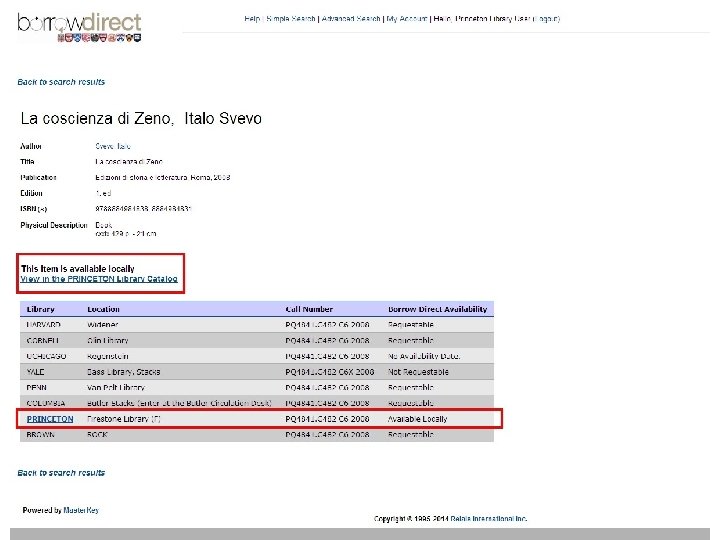This screenshot has height=540, width=720.
Task: Select the Location column header
Action: tap(103, 309)
